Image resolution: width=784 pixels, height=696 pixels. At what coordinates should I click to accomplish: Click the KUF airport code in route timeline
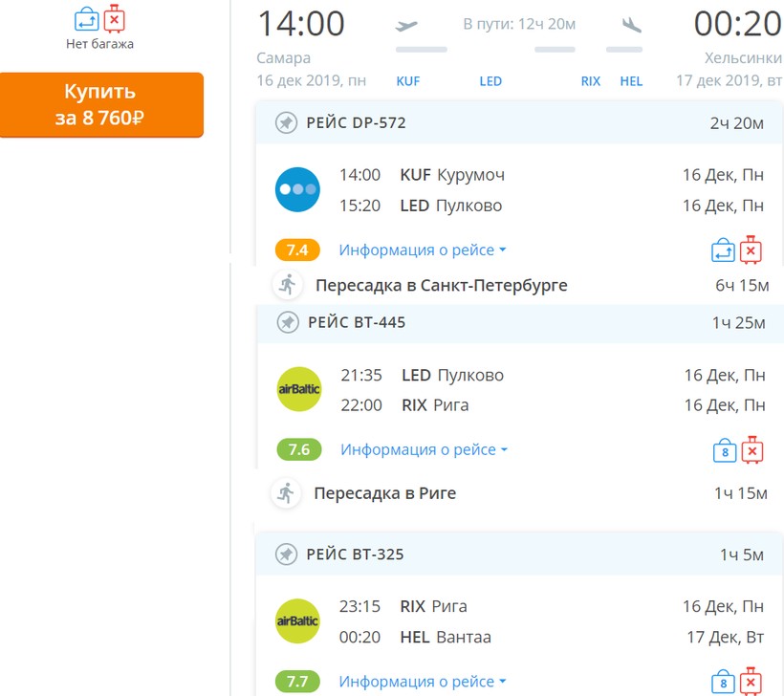[408, 81]
